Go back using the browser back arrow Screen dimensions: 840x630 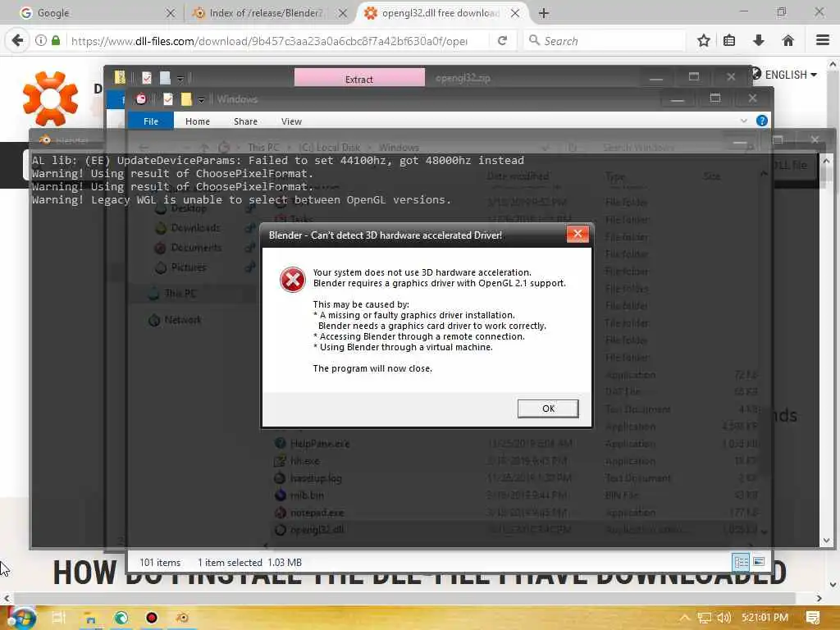17,40
